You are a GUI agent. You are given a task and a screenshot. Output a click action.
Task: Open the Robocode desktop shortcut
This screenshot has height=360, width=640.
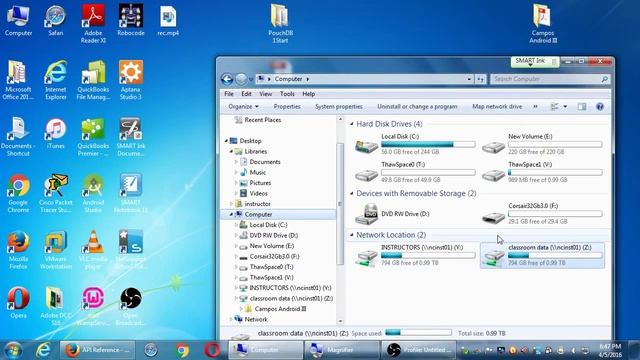click(131, 20)
